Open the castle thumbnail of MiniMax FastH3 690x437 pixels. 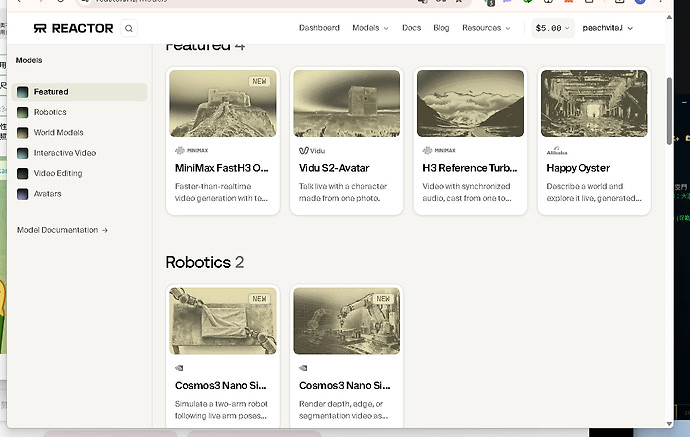223,103
